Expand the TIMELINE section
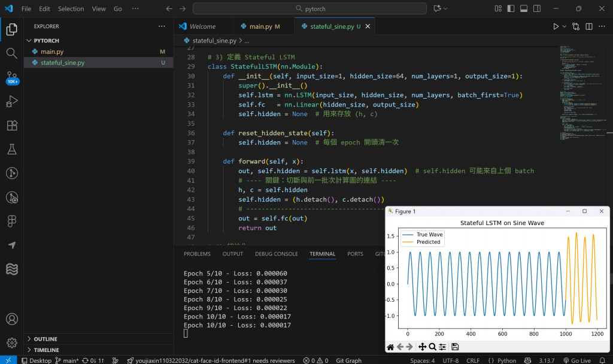The image size is (613, 364). [46, 350]
